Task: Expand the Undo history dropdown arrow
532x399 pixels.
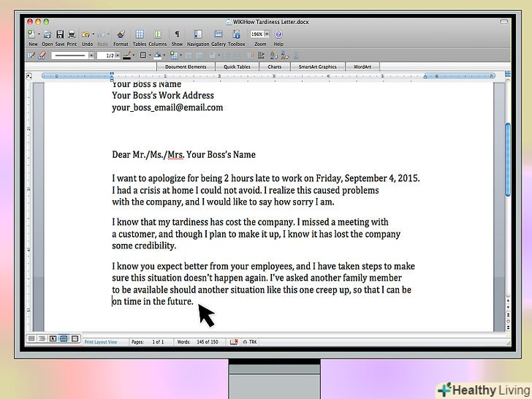Action: [x=94, y=34]
